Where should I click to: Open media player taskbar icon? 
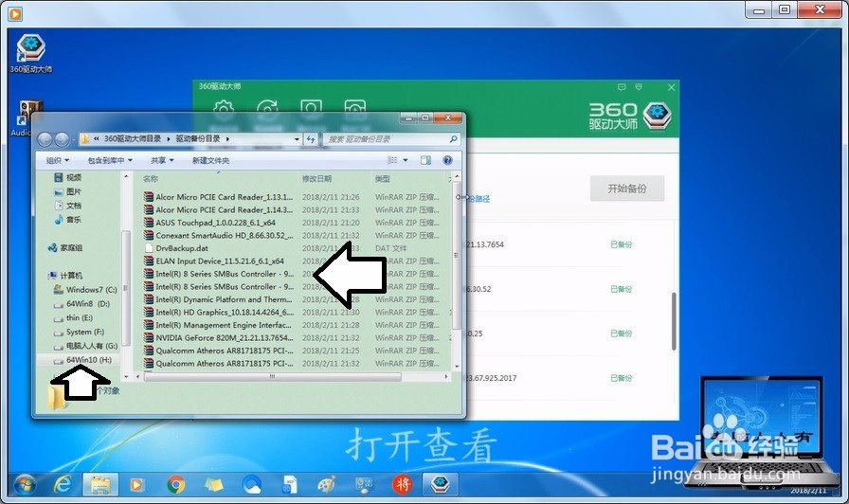(x=135, y=485)
